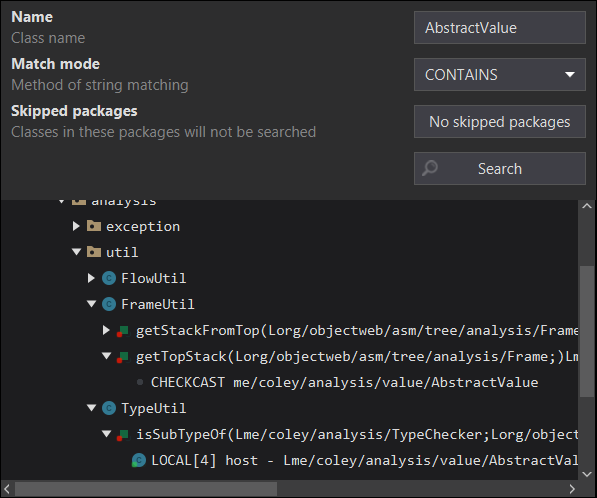Click the No skipped packages button
This screenshot has height=498, width=597.
coord(500,121)
